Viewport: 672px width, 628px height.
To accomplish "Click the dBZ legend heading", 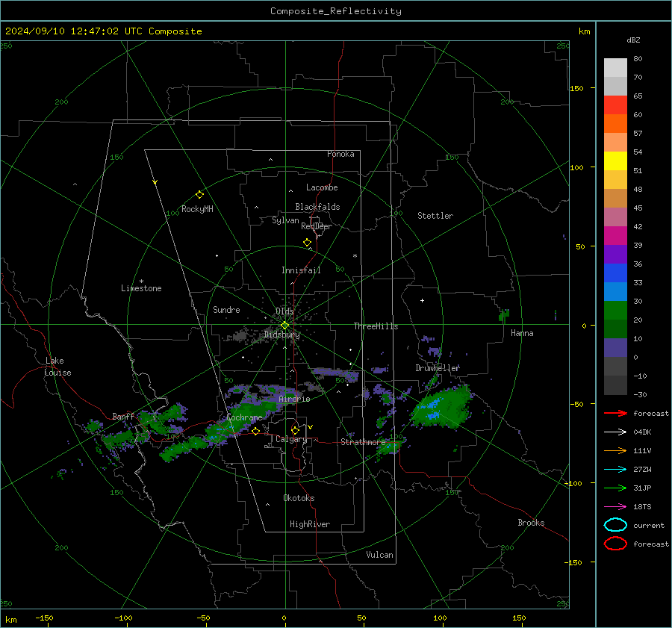I will tap(633, 40).
